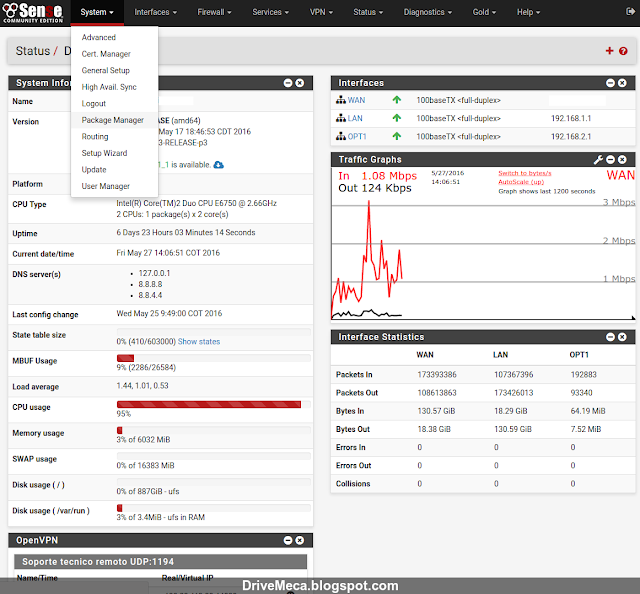Close the Interface Statistics widget

coord(622,337)
